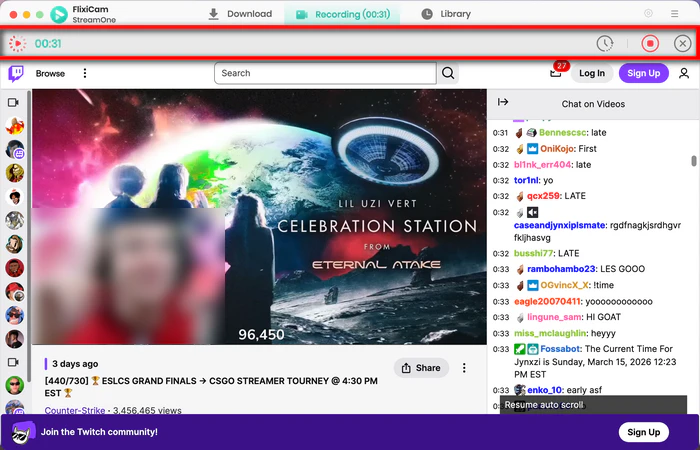Click chat username bl1nk_err404

pos(542,165)
